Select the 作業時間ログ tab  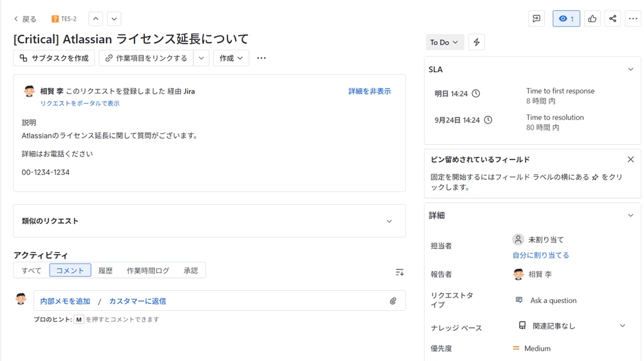tap(148, 270)
